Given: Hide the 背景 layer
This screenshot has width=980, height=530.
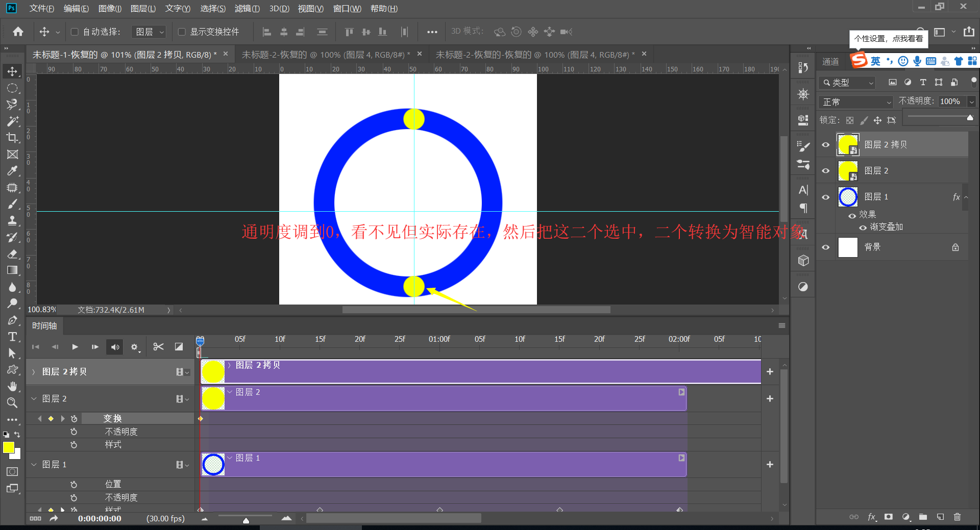Looking at the screenshot, I should pos(825,247).
